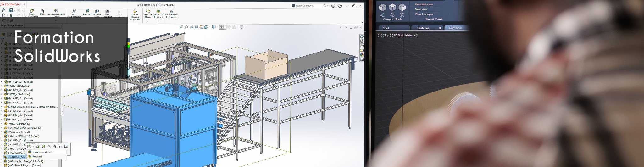
Task: Expand the Selective Open dropdown arrow
Action: pyautogui.click(x=148, y=21)
